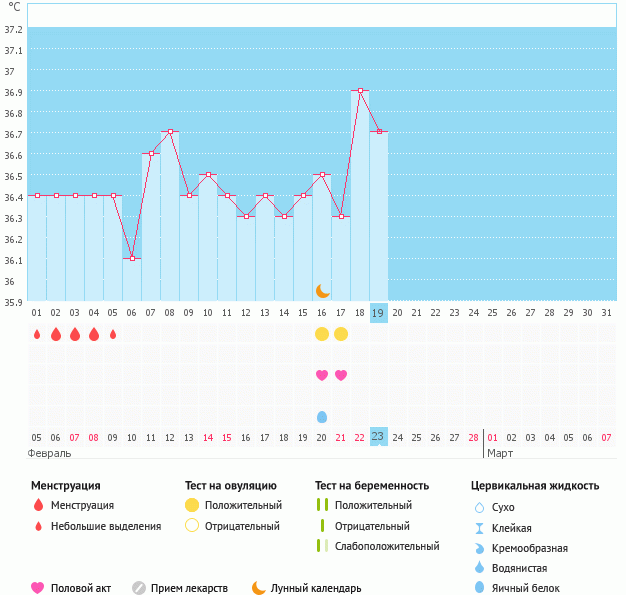Click the Март month label
The width and height of the screenshot is (626, 595).
(x=500, y=453)
